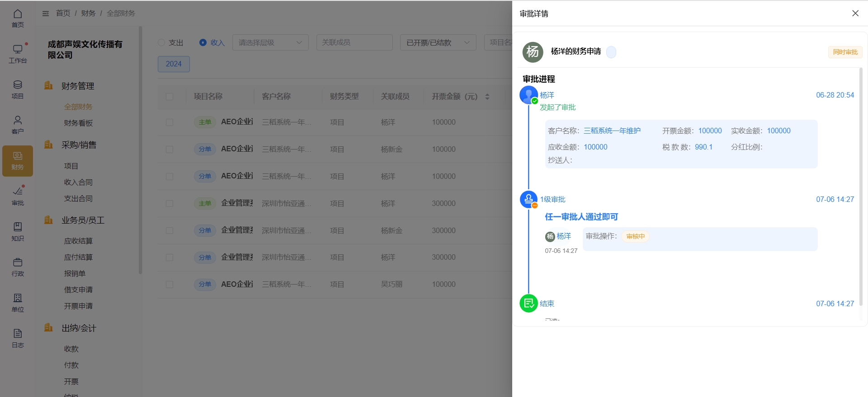Open 开票申请 menu item
The width and height of the screenshot is (868, 397).
click(x=78, y=306)
